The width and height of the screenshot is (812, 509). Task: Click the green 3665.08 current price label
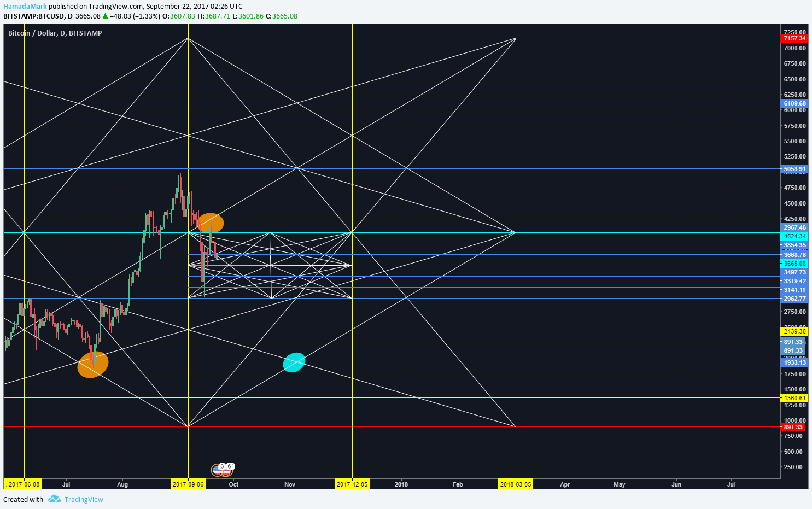pos(795,264)
